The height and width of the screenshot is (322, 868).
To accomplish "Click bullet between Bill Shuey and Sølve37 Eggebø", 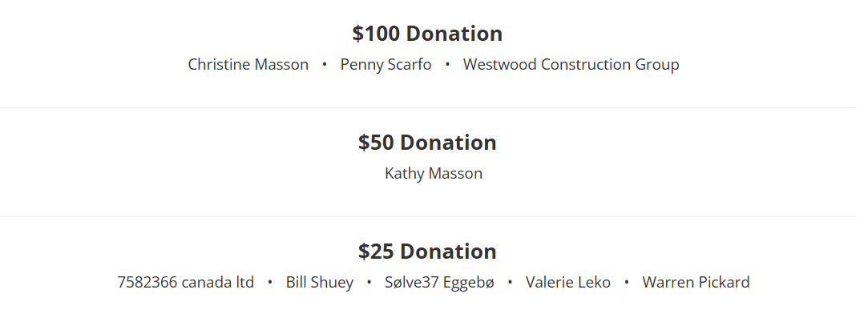I will point(369,282).
